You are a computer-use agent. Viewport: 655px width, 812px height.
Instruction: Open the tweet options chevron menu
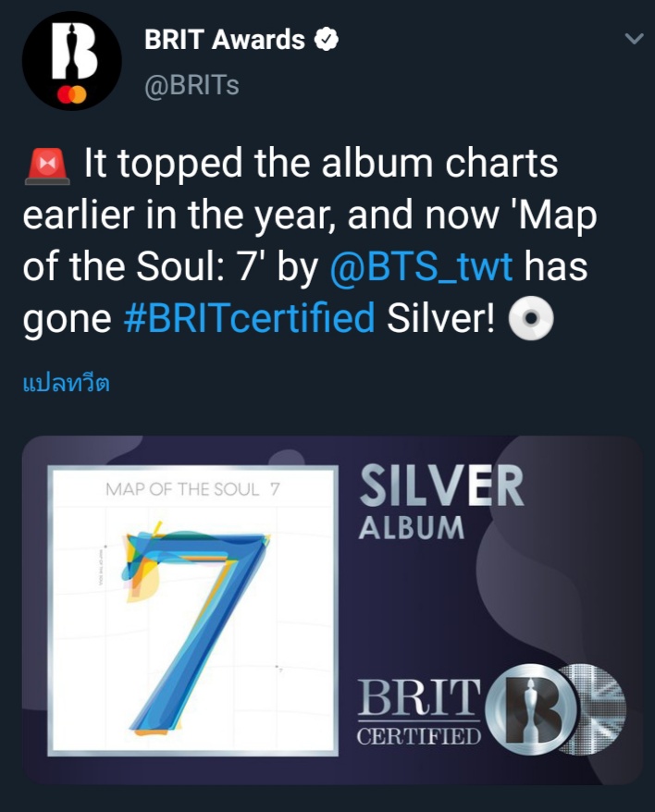pos(633,40)
